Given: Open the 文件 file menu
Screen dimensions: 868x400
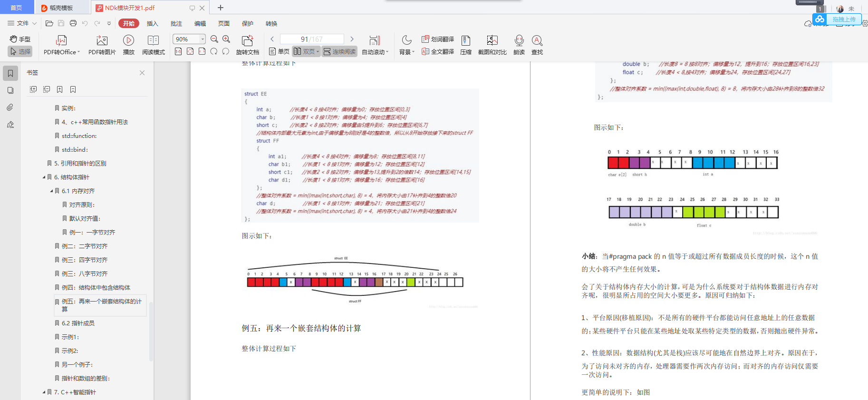Looking at the screenshot, I should (22, 23).
